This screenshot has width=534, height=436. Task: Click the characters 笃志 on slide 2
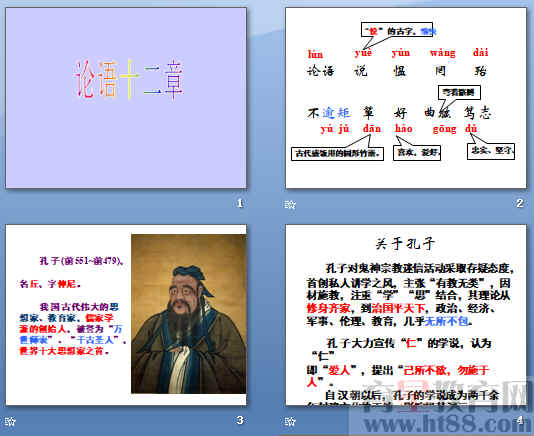pyautogui.click(x=477, y=112)
